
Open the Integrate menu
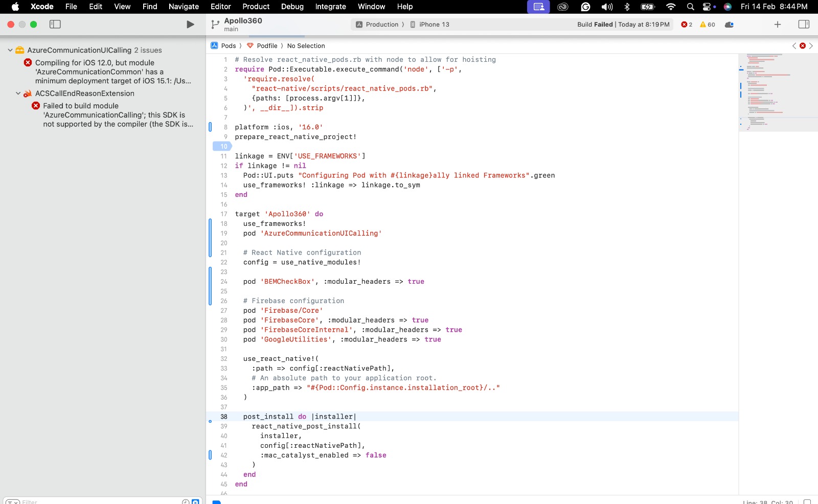330,7
